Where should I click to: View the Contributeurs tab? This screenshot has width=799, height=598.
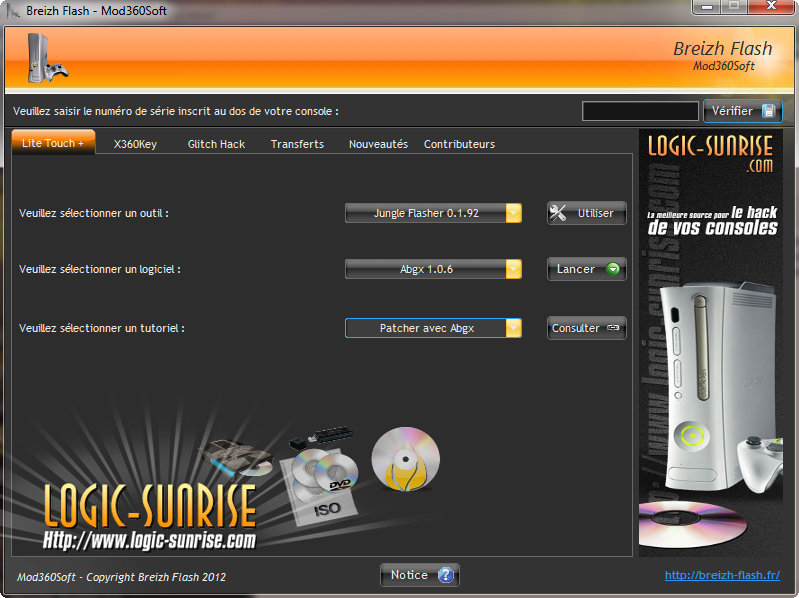click(459, 144)
